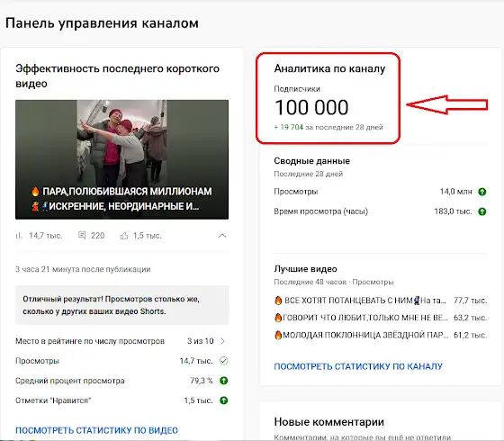Click the green up arrow next to 183,0 тыс.

482,211
